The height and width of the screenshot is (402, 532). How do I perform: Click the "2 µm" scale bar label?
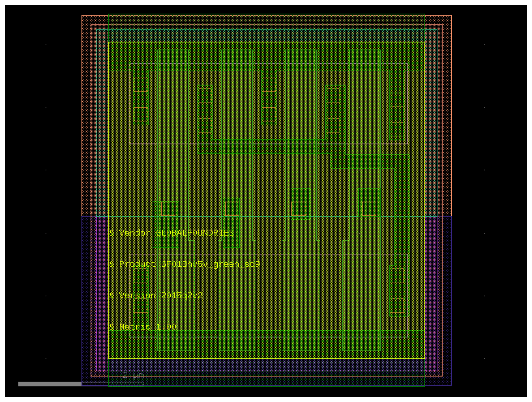click(133, 376)
